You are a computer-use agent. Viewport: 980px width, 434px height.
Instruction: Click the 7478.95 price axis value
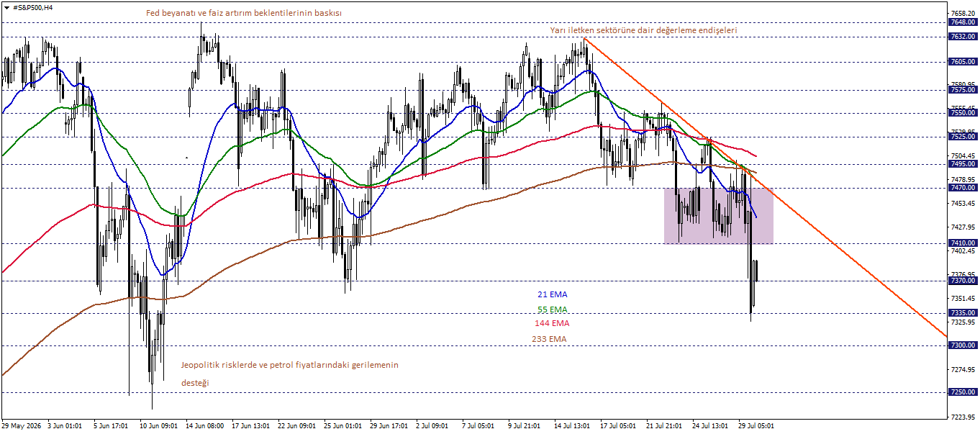pos(963,179)
